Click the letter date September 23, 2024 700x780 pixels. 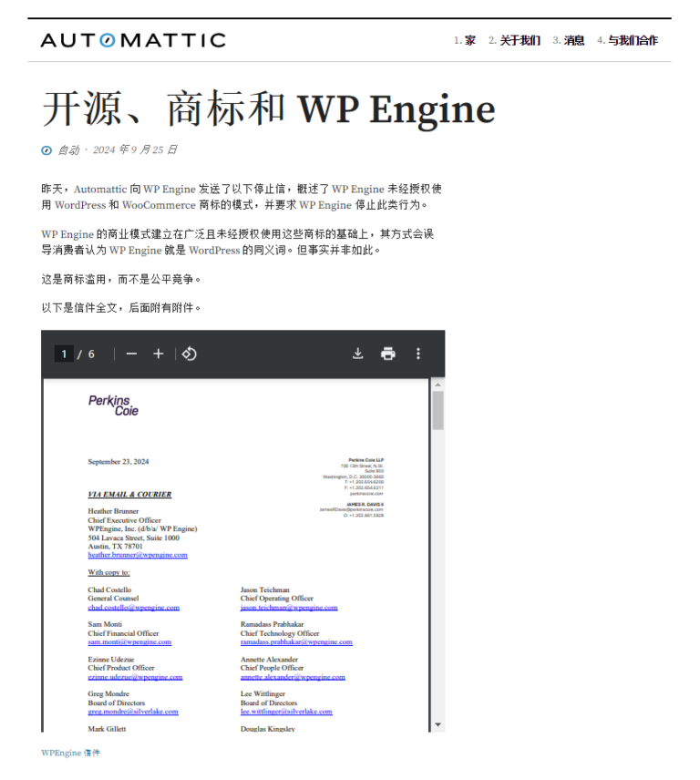(118, 462)
